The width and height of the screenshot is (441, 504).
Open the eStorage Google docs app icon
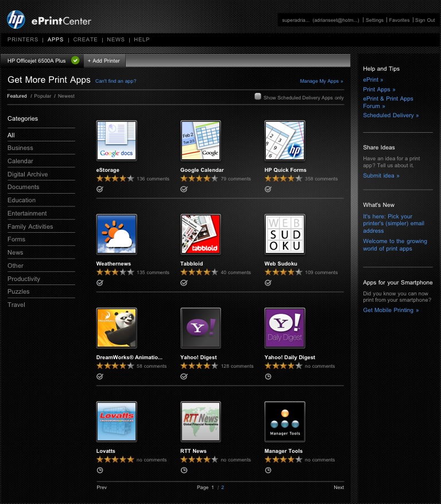(116, 140)
